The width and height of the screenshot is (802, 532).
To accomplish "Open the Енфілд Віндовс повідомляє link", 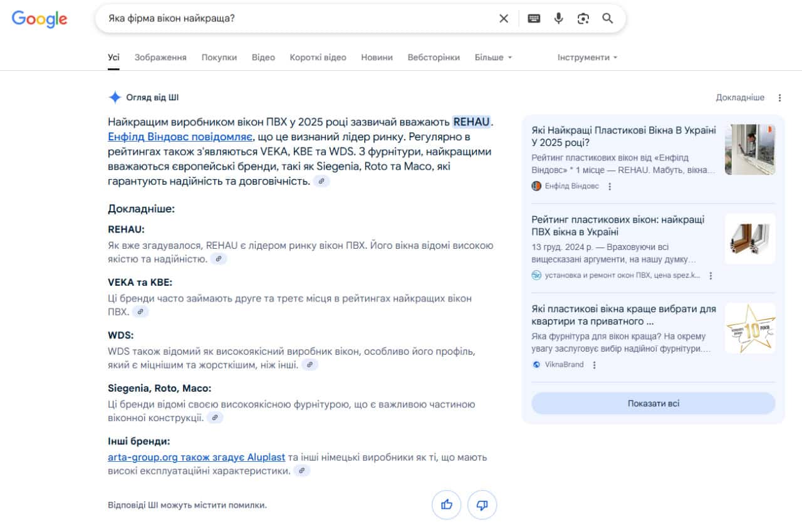I will [180, 137].
